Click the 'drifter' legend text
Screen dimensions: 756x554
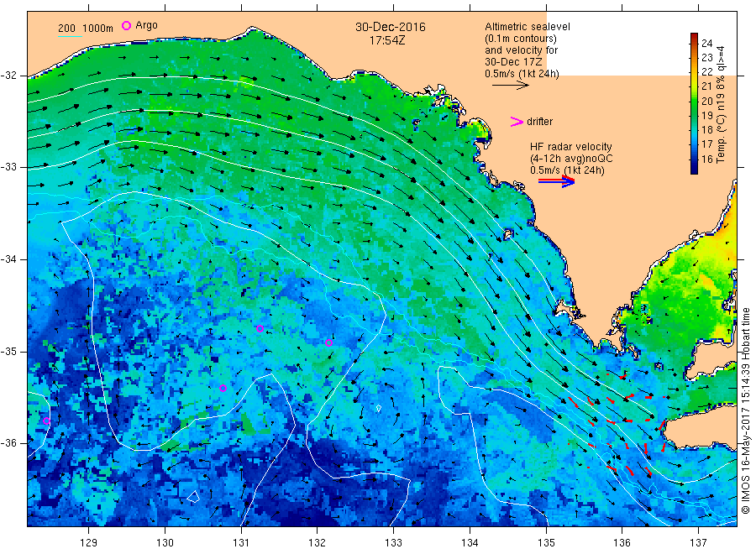(x=539, y=122)
